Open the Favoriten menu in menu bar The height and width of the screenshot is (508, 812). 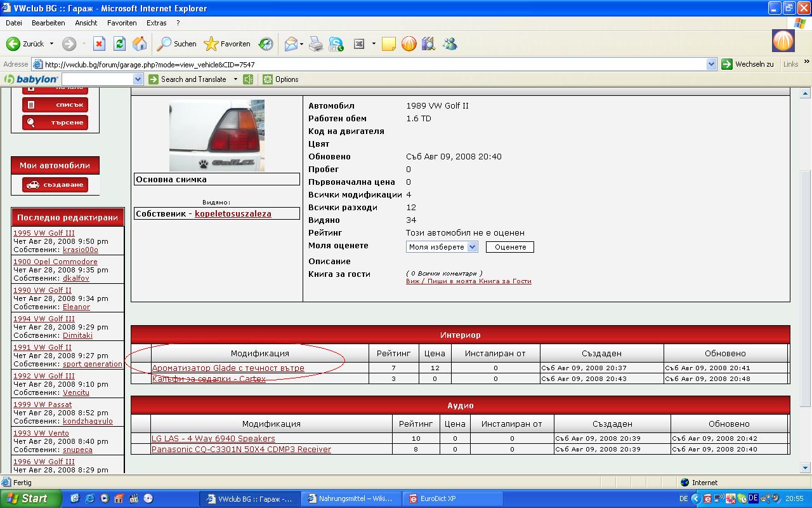pos(122,23)
